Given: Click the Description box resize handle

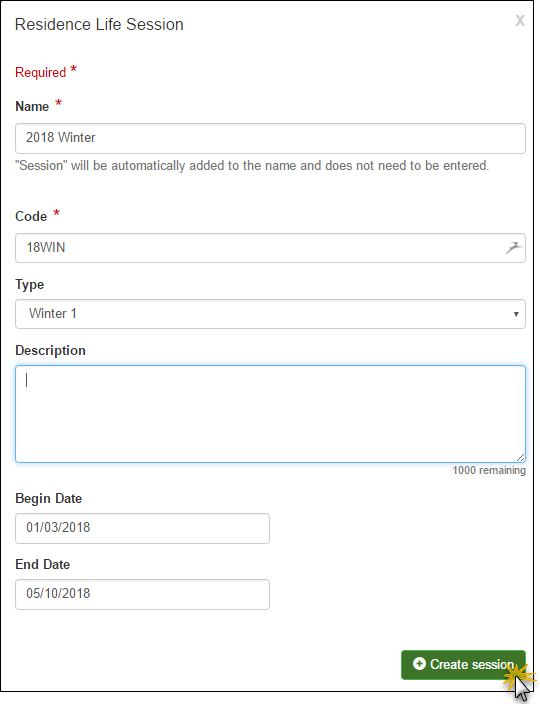Looking at the screenshot, I should (x=520, y=458).
